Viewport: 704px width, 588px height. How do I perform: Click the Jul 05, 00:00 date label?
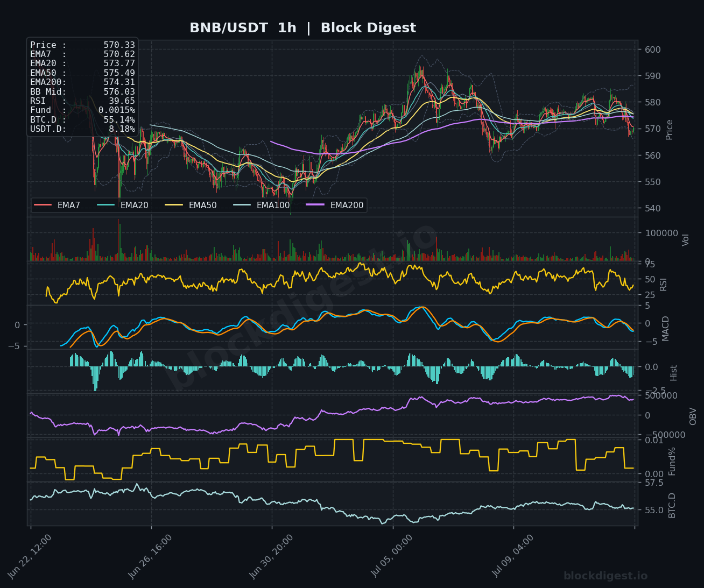click(392, 556)
